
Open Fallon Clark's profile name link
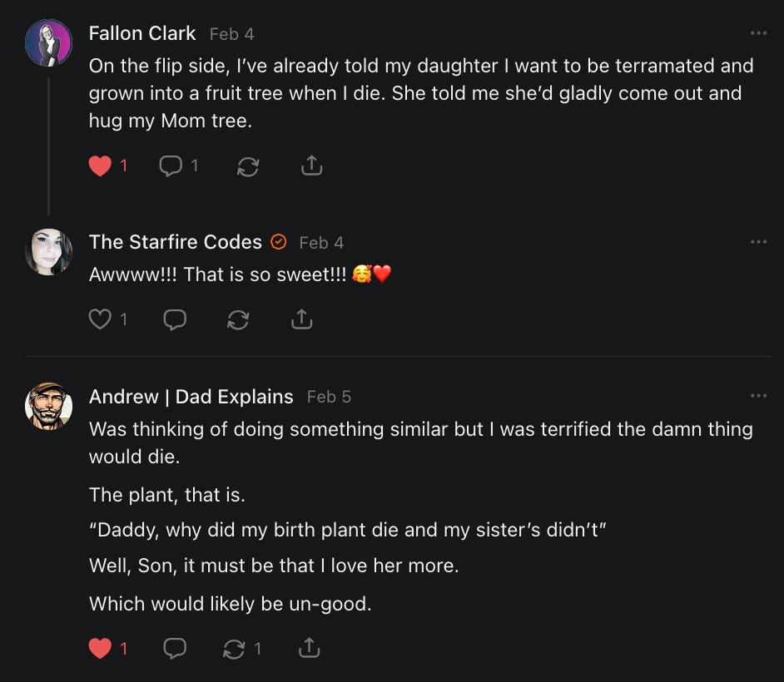pos(142,33)
